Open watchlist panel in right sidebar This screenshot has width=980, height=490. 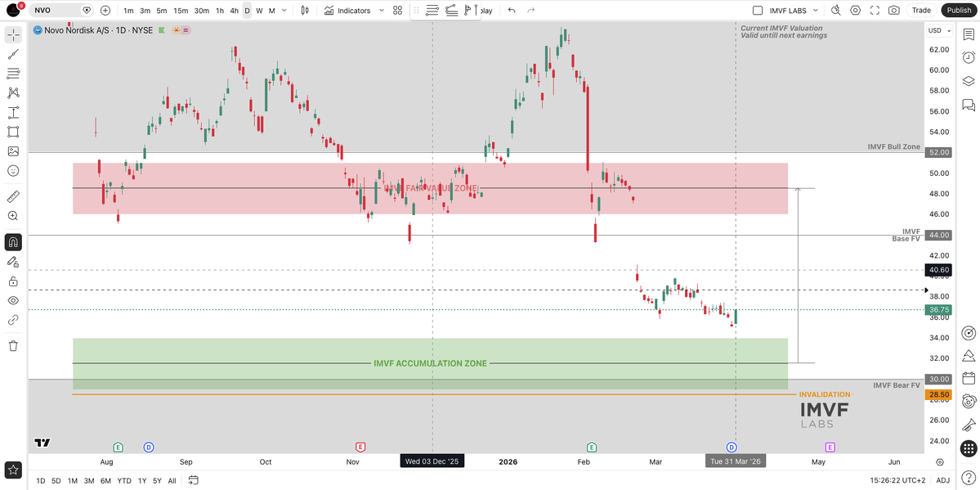968,35
